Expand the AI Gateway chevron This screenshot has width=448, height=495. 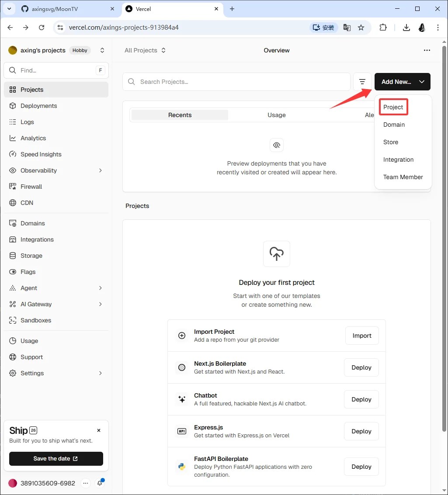(x=101, y=304)
